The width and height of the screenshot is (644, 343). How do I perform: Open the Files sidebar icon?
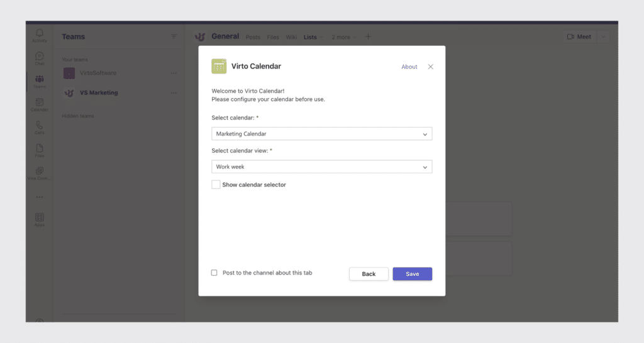point(40,150)
